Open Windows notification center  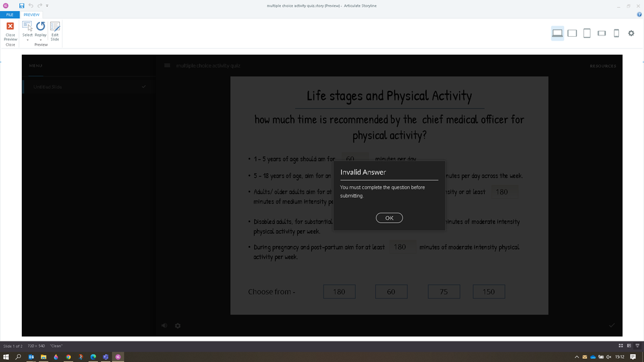click(633, 357)
